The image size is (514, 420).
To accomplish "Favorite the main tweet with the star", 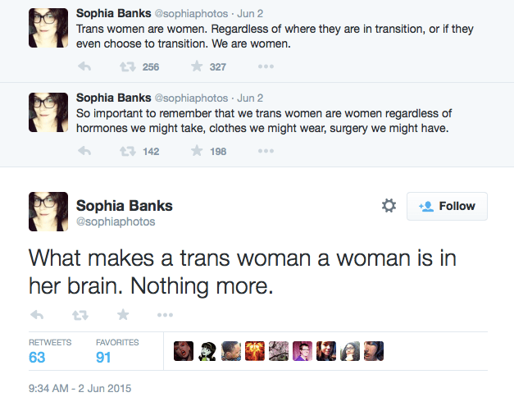I will (123, 314).
